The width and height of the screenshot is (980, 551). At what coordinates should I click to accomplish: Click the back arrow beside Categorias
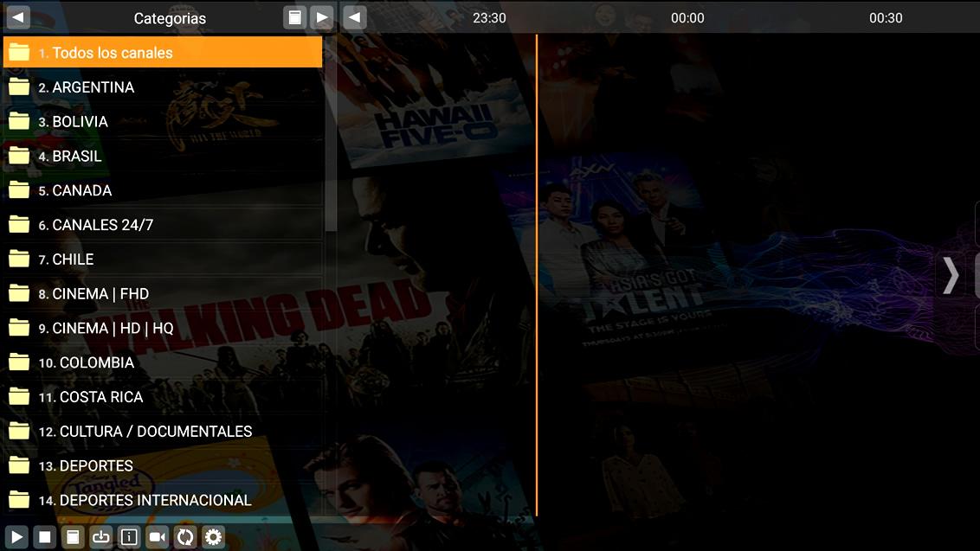[x=18, y=17]
